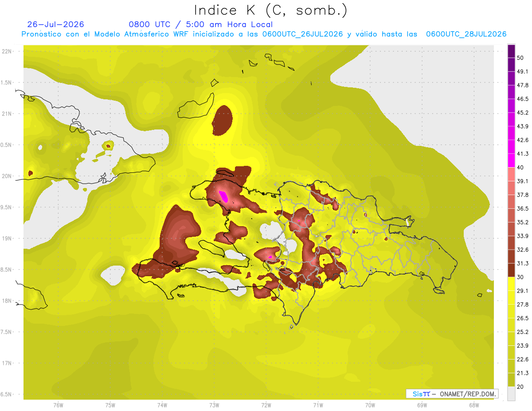Click the legend value '50'
Screen dimensions: 532x411
point(520,58)
